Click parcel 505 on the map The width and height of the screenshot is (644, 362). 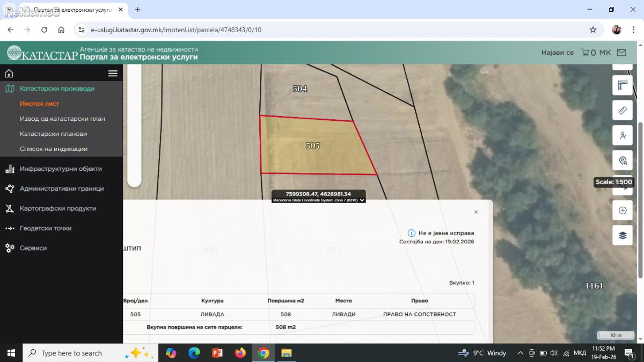[x=313, y=146]
